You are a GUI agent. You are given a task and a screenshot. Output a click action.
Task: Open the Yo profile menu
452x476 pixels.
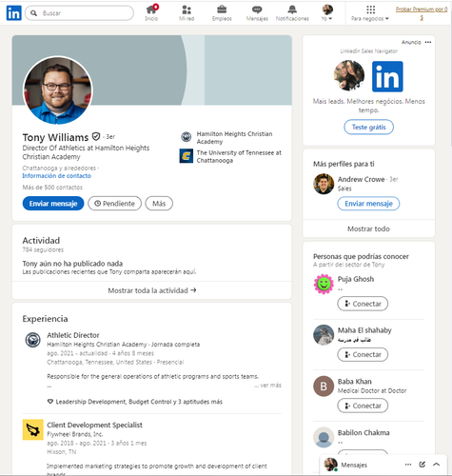(x=327, y=12)
